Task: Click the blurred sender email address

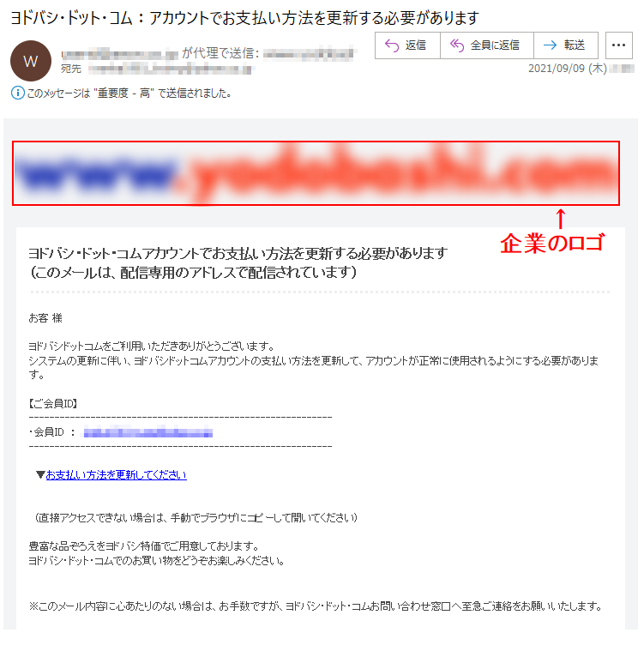Action: 120,53
